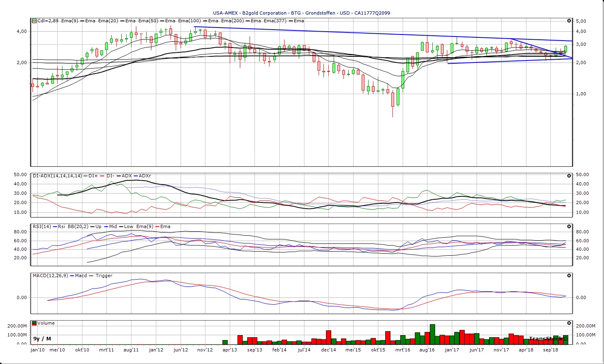Close the DI-ADX indicator panel

coord(569,176)
